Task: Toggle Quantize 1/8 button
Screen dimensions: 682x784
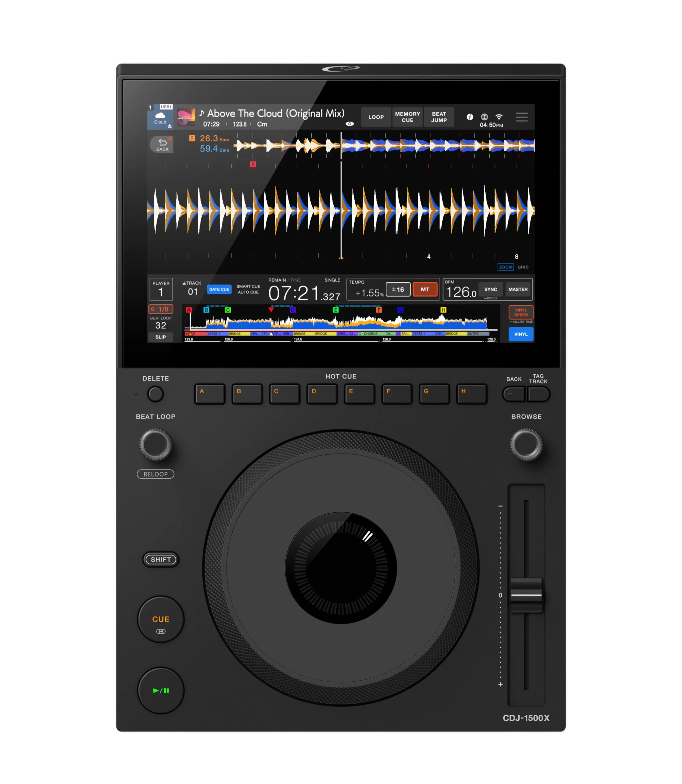Action: (161, 309)
